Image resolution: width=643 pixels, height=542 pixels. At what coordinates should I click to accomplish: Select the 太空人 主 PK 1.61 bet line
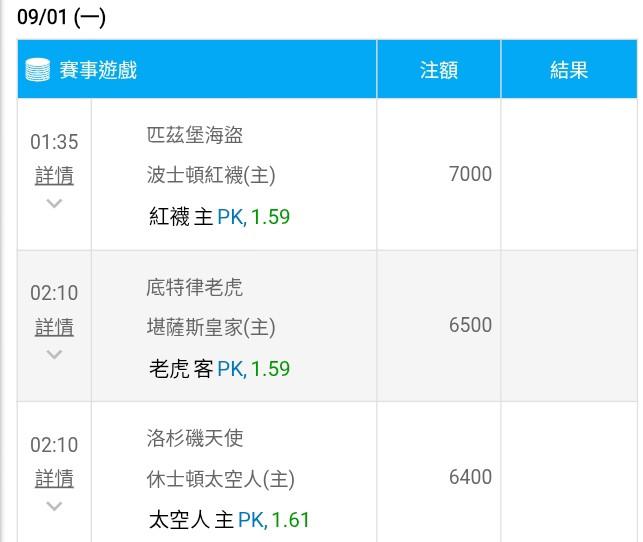[x=229, y=520]
